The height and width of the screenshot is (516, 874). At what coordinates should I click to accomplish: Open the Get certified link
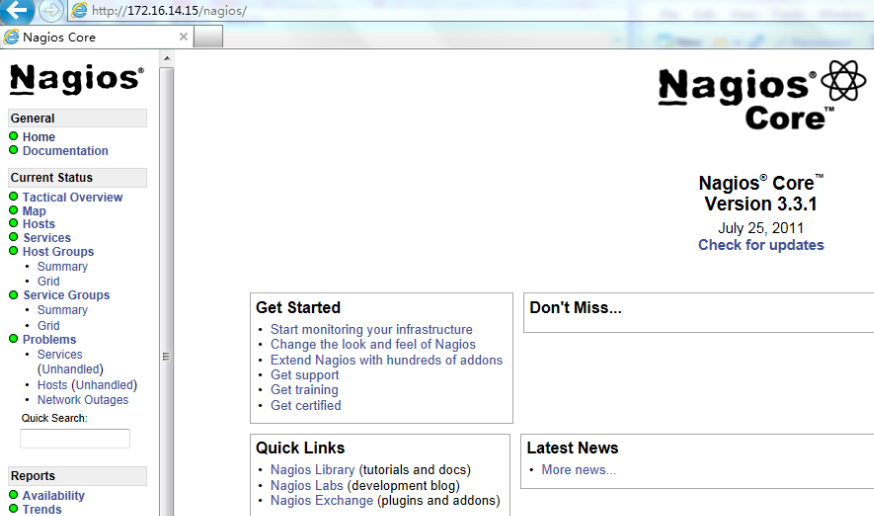[305, 406]
